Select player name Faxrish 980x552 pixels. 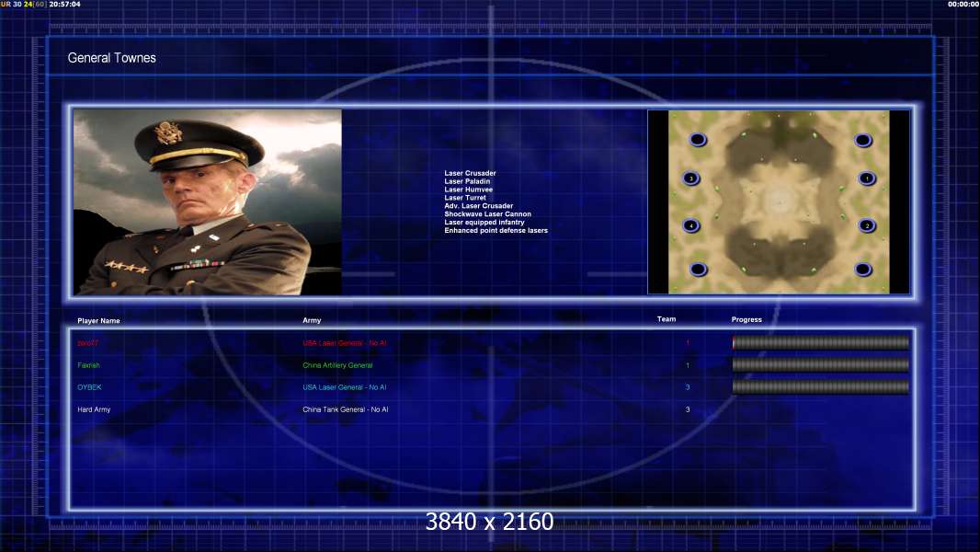coord(89,365)
